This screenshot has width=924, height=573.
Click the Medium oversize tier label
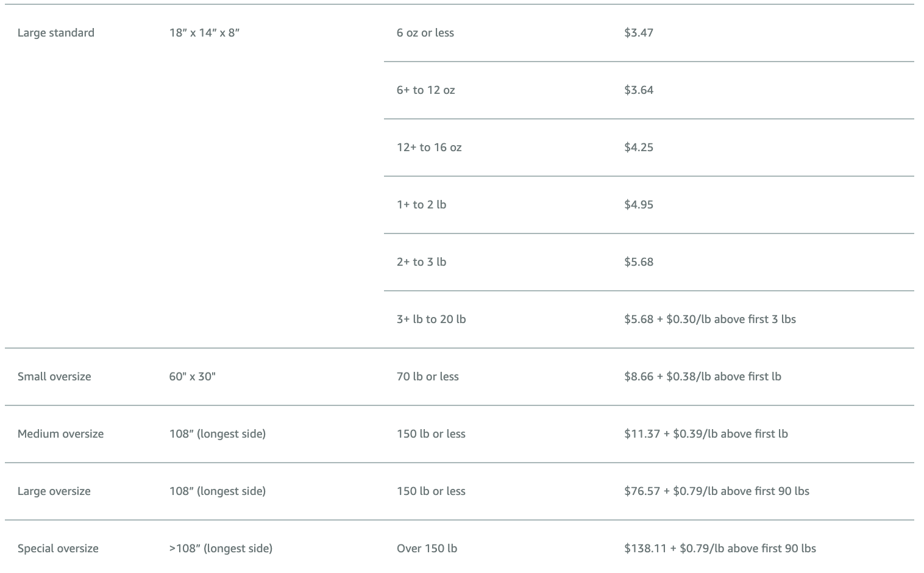pyautogui.click(x=61, y=434)
